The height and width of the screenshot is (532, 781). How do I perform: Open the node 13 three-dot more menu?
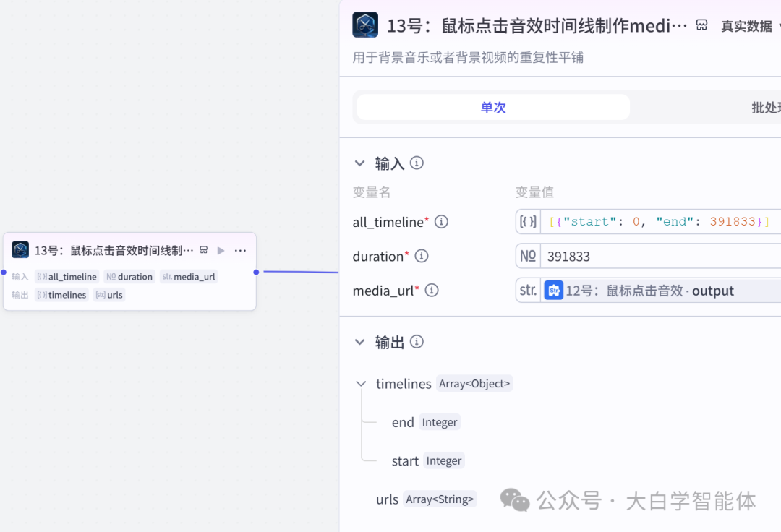[x=240, y=250]
